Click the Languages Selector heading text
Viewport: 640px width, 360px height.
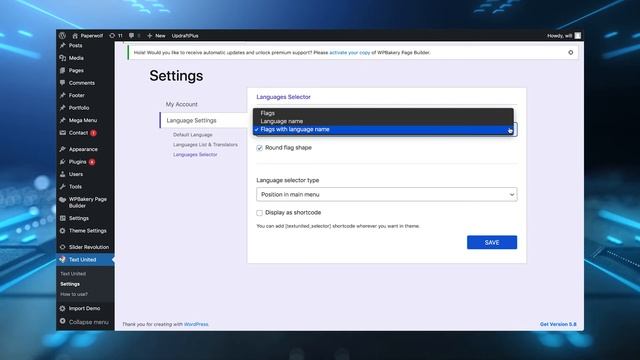[x=283, y=97]
